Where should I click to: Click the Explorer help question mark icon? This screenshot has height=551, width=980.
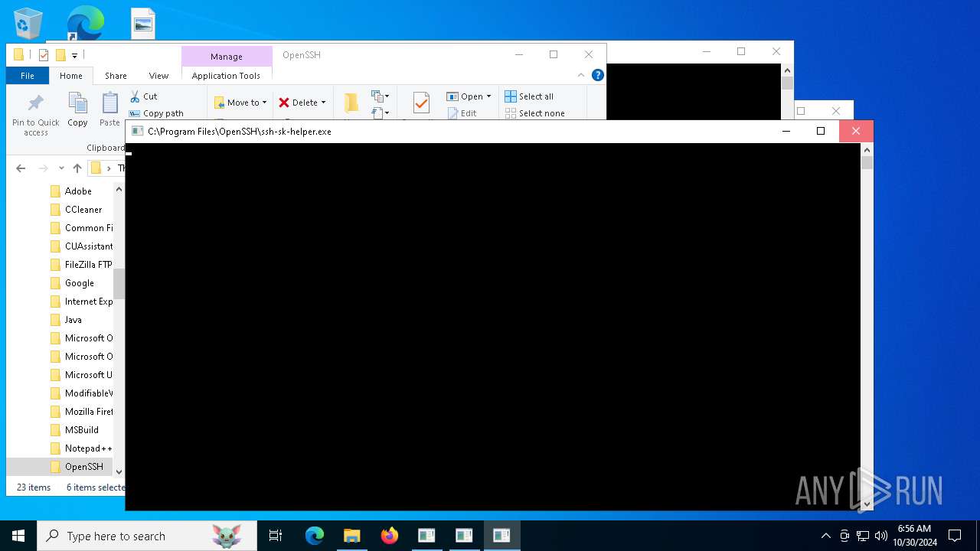coord(598,75)
